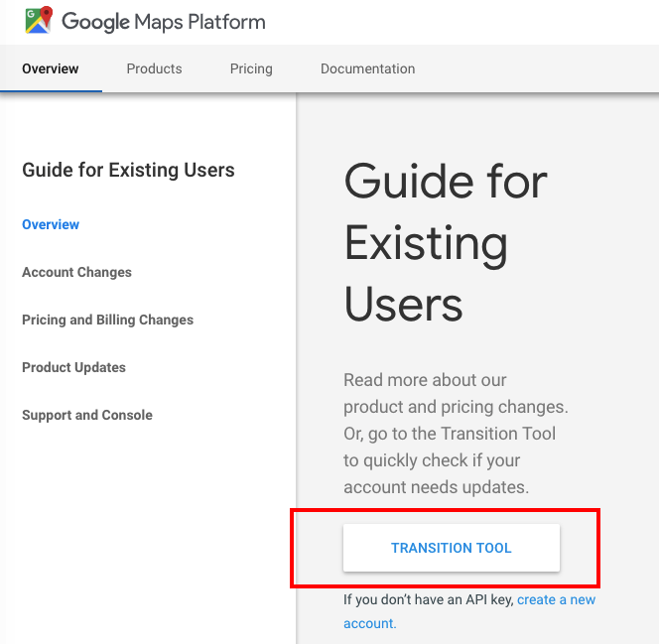Follow the create a new account link
This screenshot has height=644, width=659.
tap(556, 600)
